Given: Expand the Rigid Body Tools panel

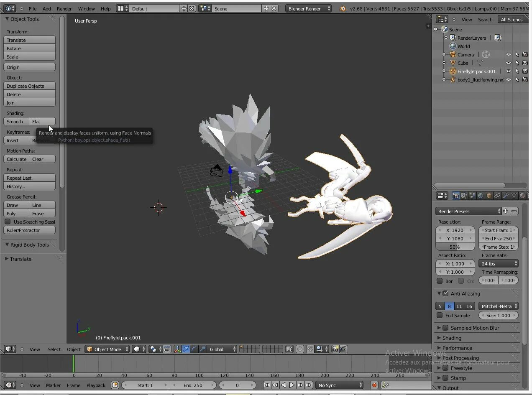Looking at the screenshot, I should click(x=29, y=245).
